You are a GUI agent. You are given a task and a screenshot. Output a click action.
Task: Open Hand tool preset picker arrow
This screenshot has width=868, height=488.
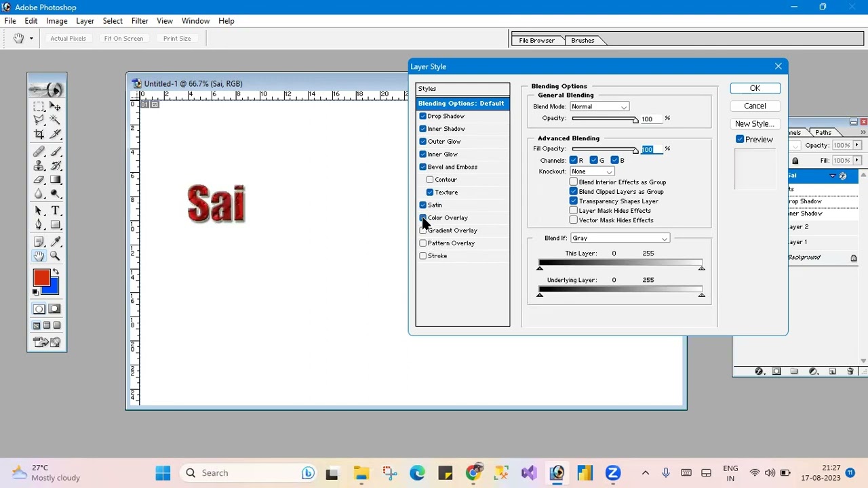coord(31,39)
